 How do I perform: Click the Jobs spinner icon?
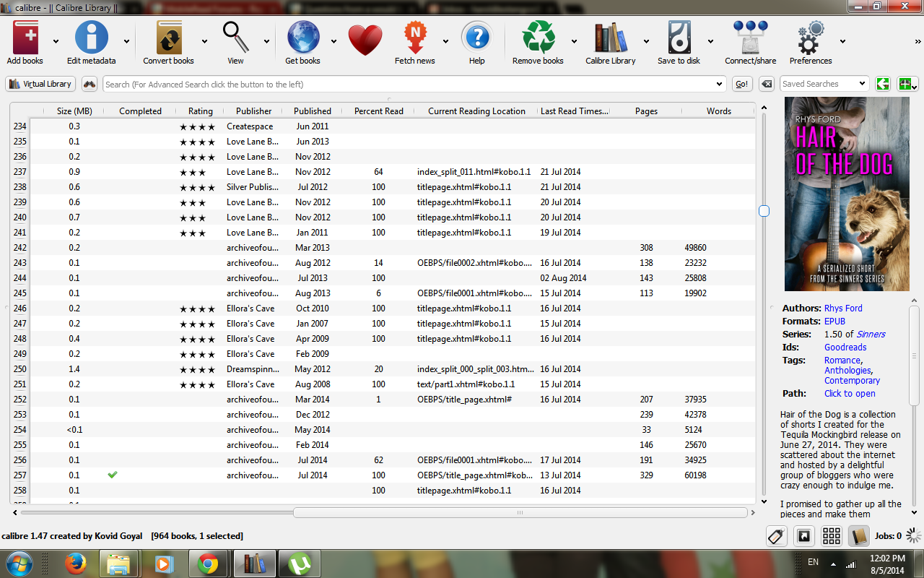click(914, 535)
